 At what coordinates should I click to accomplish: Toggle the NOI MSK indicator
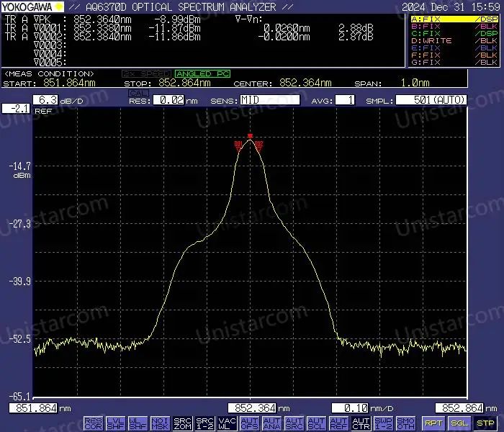pyautogui.click(x=160, y=423)
